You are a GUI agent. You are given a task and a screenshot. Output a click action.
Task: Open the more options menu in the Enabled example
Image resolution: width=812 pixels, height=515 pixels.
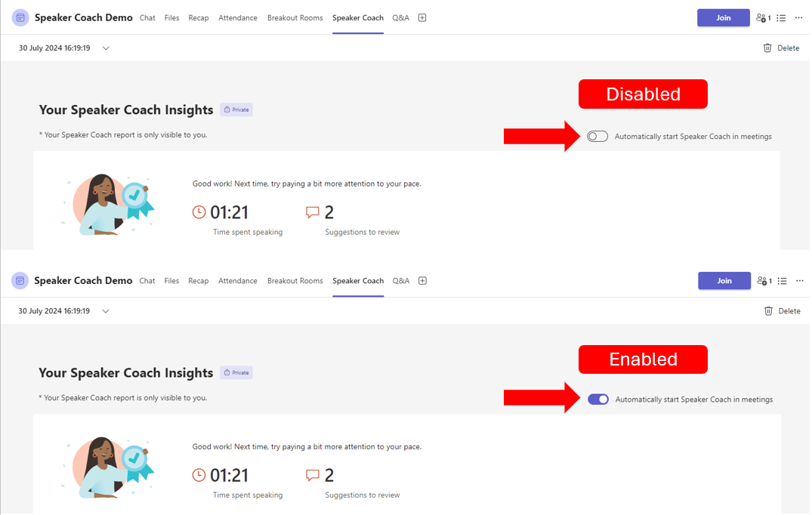tap(799, 281)
